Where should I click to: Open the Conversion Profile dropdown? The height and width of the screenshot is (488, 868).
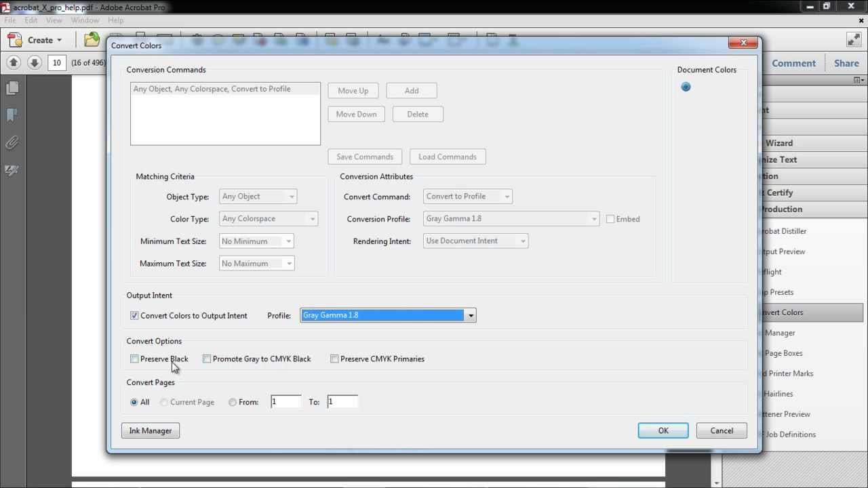coord(511,219)
